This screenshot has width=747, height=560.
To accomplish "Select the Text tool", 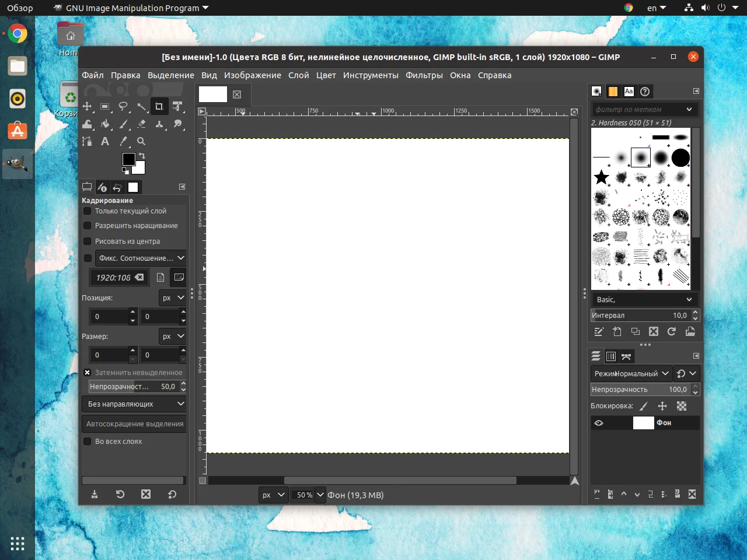I will pos(105,141).
